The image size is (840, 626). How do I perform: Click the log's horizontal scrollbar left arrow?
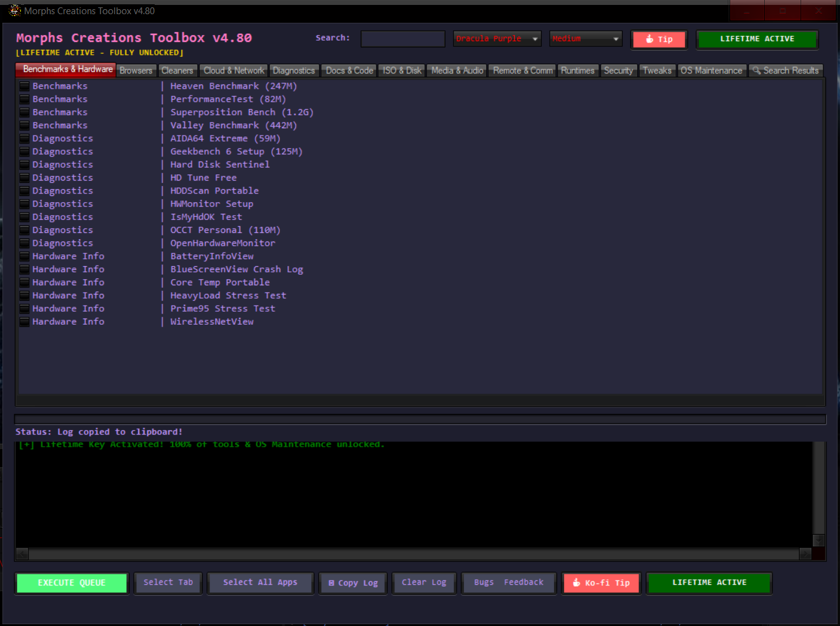click(22, 553)
